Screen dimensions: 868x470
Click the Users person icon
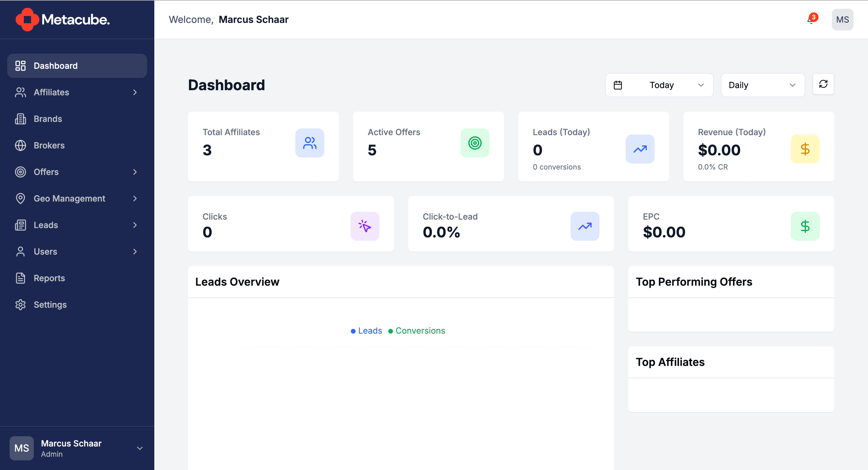tap(20, 252)
